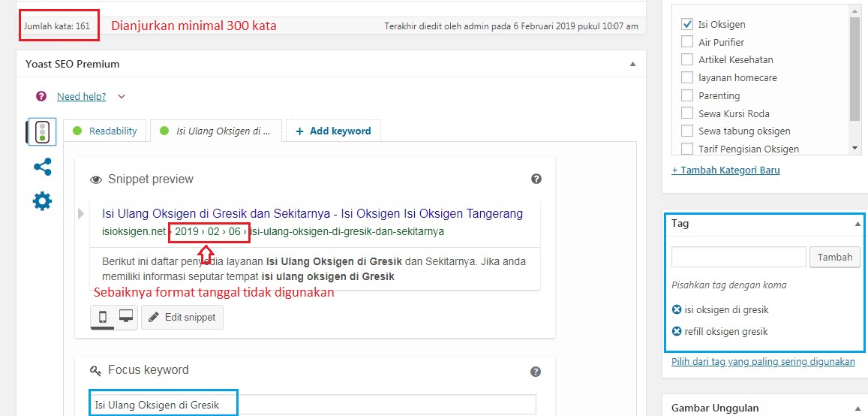The width and height of the screenshot is (868, 416).
Task: Open the Isi Ulang Oksigen di keyword tab
Action: coord(216,131)
